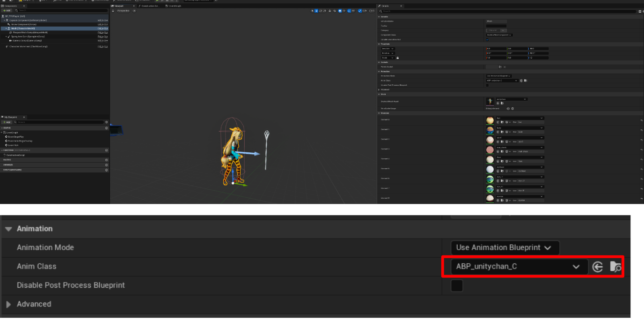Viewport: 644px width, 328px height.
Task: Click the unitychan skeletal mesh thumbnail
Action: pos(490,101)
